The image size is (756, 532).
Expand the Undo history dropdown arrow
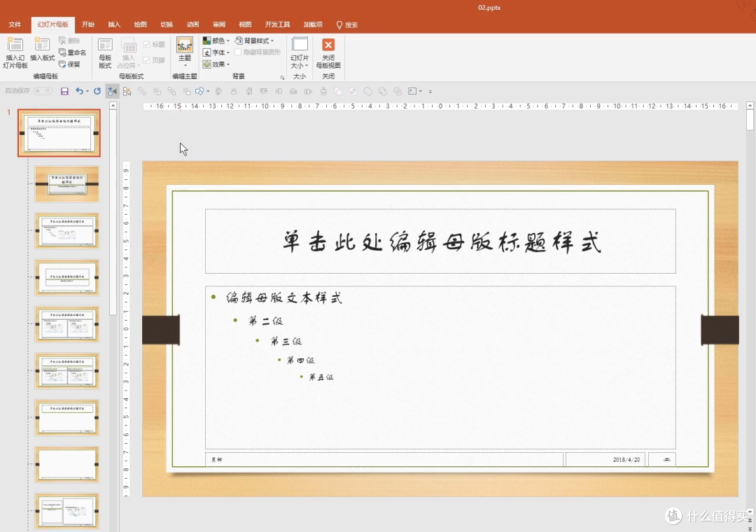[x=87, y=91]
